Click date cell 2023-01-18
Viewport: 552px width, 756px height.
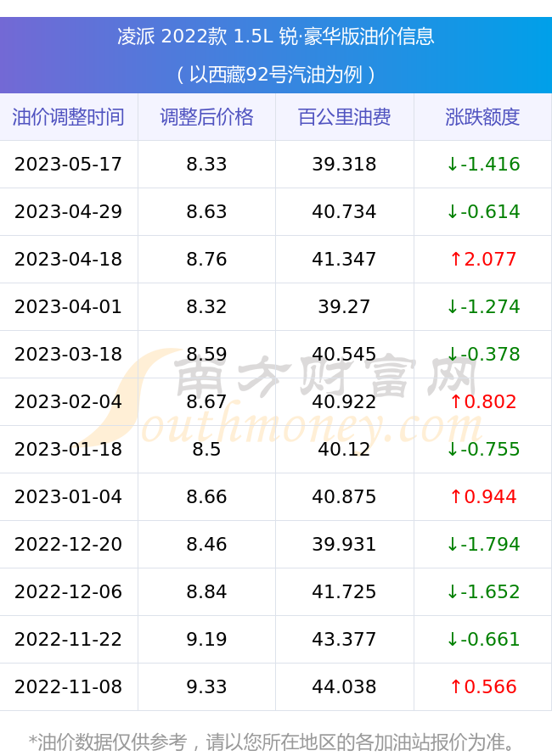[x=69, y=450]
